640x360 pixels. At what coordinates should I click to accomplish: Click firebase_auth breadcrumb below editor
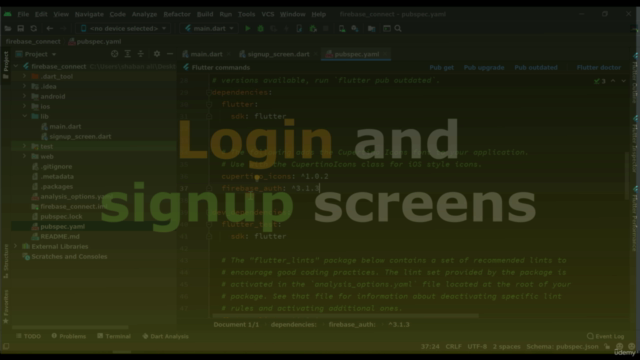click(x=352, y=324)
